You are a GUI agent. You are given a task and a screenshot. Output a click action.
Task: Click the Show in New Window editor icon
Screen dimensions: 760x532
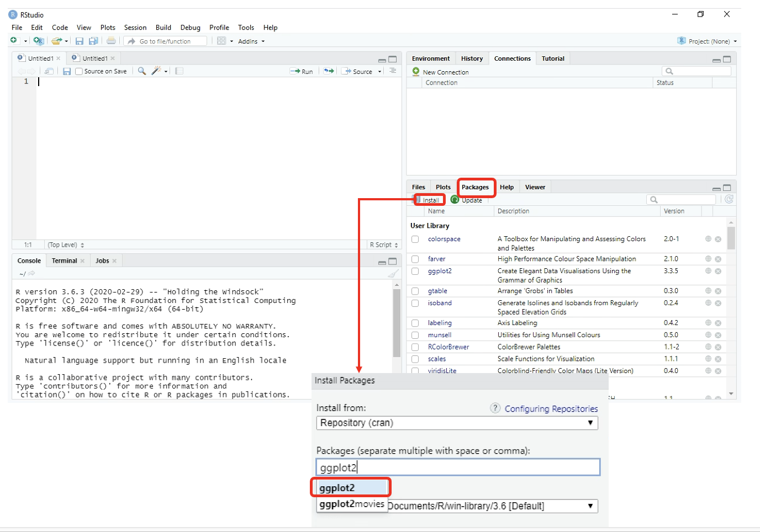49,71
